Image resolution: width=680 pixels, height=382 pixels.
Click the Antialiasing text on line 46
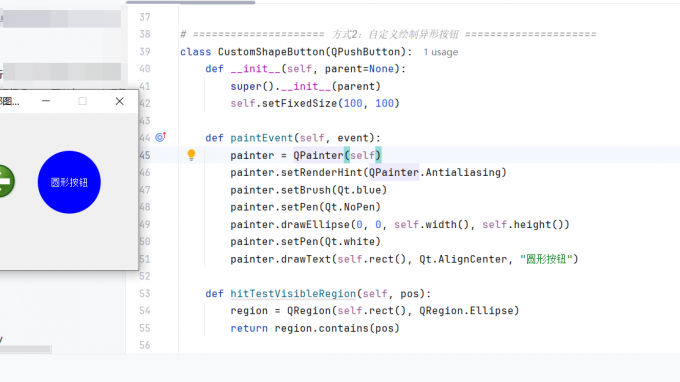coord(463,173)
